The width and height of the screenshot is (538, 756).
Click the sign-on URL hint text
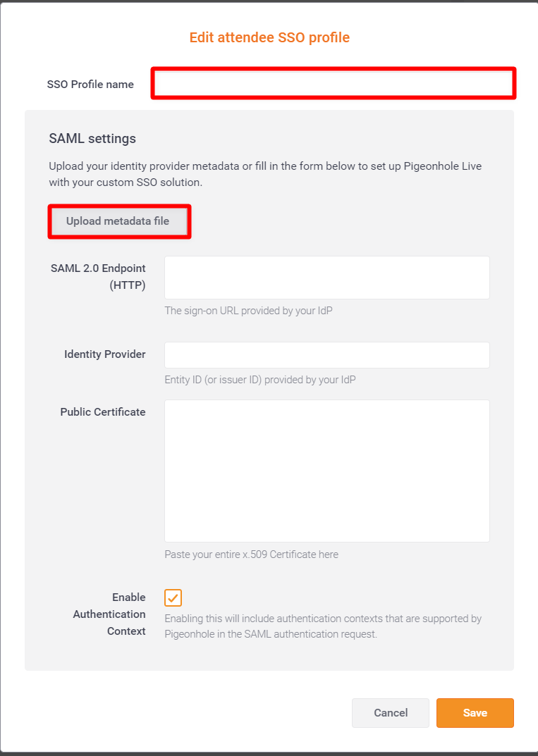248,311
